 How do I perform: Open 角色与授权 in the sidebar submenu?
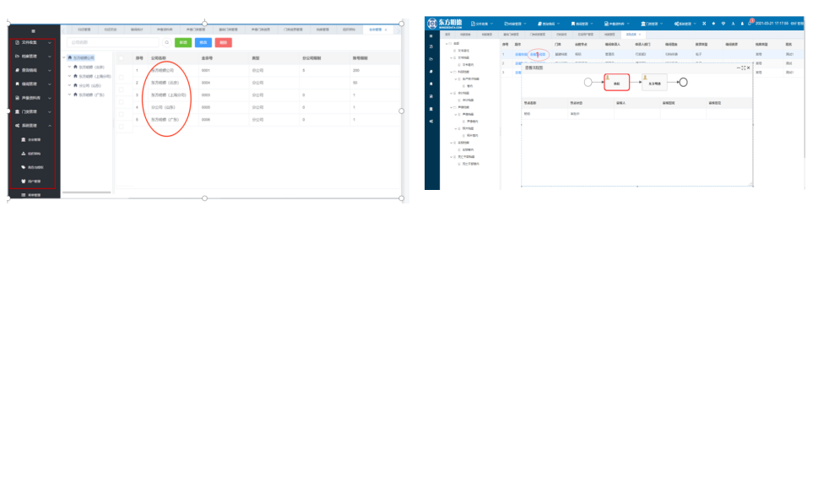pyautogui.click(x=34, y=167)
